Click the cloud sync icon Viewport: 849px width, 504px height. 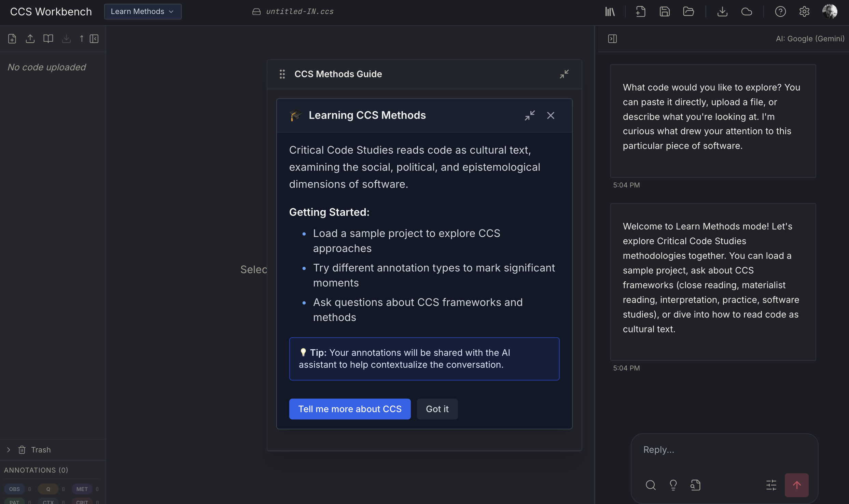click(x=747, y=12)
